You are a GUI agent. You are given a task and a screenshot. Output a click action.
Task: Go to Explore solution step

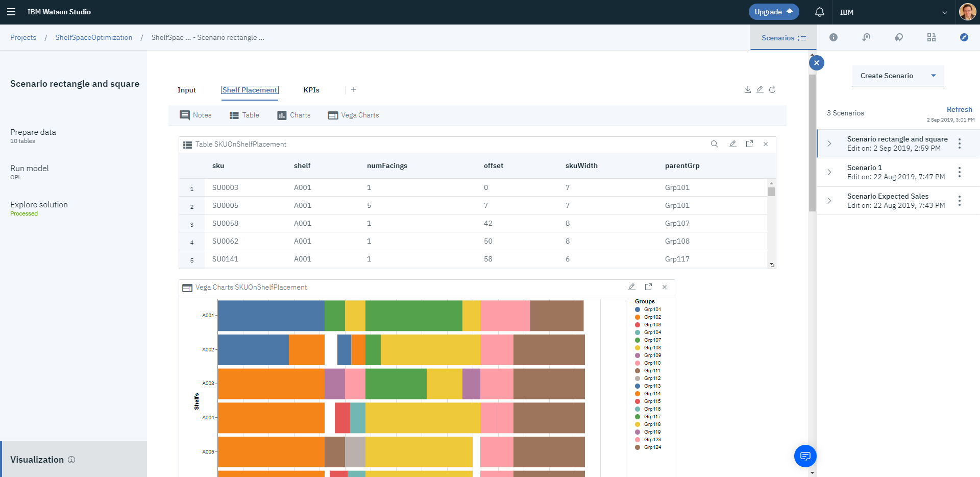pos(39,208)
